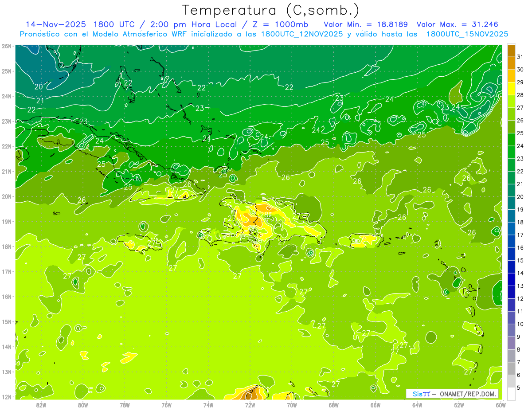The width and height of the screenshot is (532, 411).
Task: Pick the lime colorbar segment between 27 and 28
Action: coord(512,101)
